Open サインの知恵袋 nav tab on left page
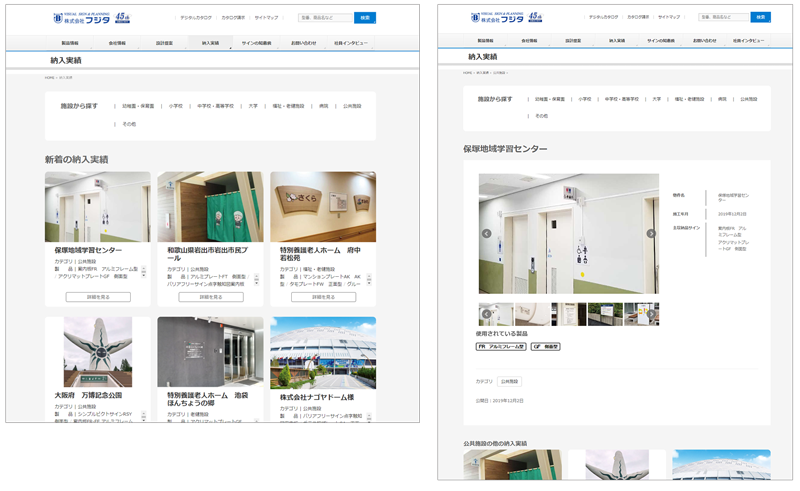Viewport: 800px width, 491px height. (x=257, y=43)
